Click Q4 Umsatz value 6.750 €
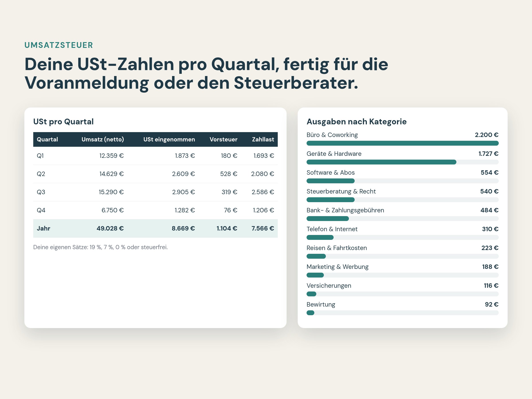This screenshot has width=532, height=399. [x=113, y=210]
